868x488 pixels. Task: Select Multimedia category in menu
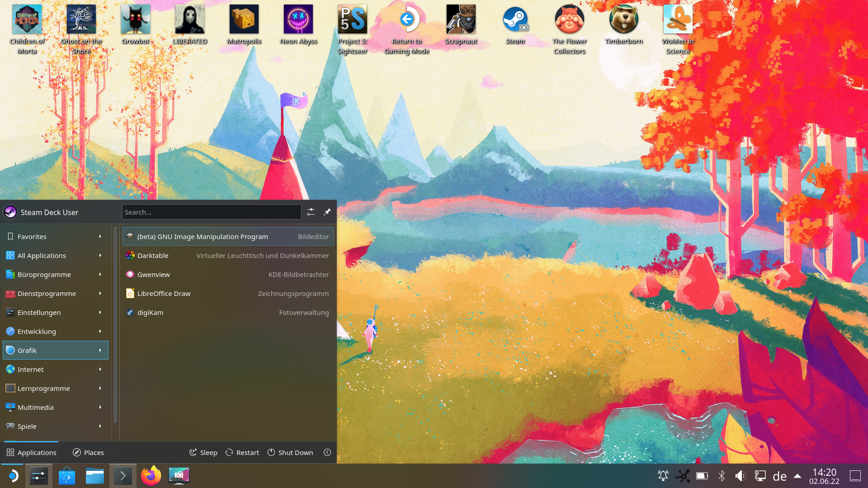(x=55, y=407)
